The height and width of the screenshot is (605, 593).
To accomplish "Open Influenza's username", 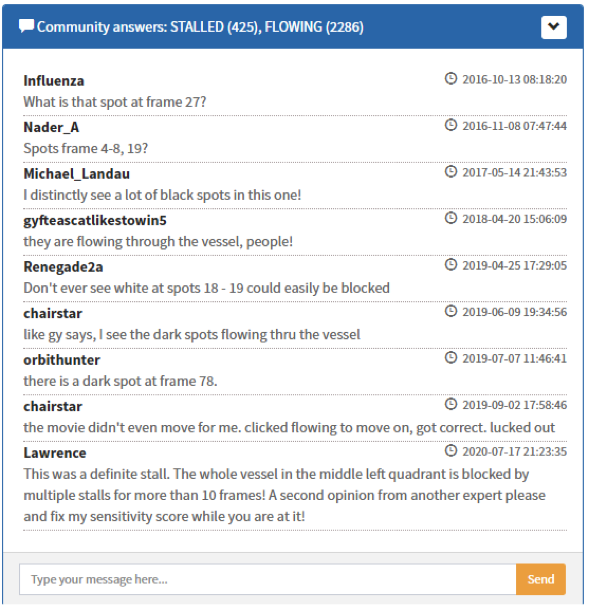I will [54, 81].
